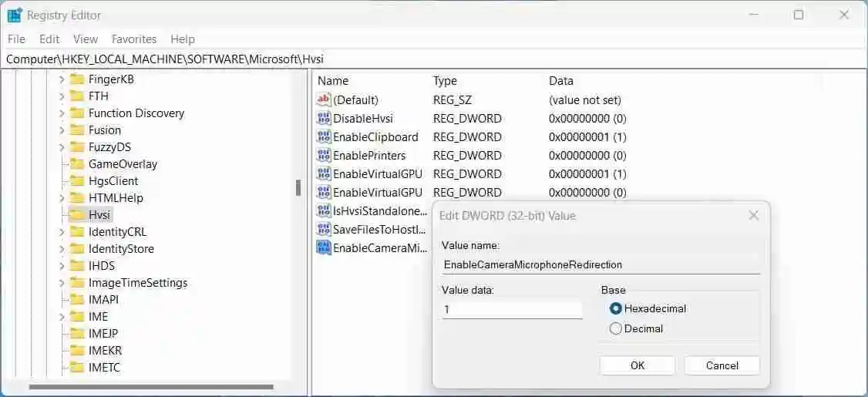
Task: Expand the IdentityCRL tree node
Action: [x=62, y=232]
